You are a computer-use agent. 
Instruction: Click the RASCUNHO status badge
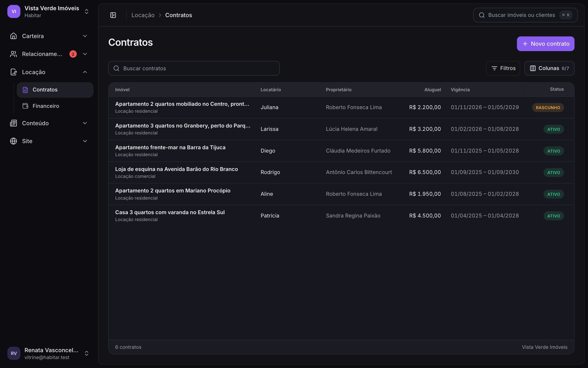tap(548, 108)
